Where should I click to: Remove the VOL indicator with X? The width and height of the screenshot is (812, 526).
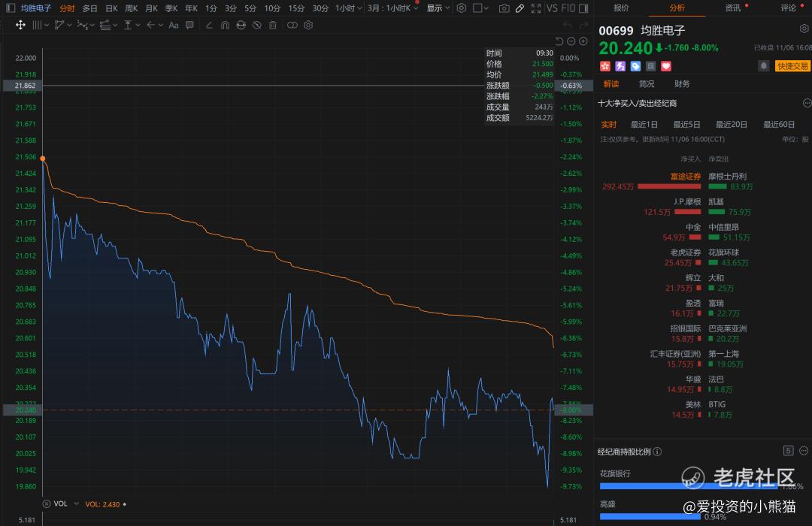46,503
